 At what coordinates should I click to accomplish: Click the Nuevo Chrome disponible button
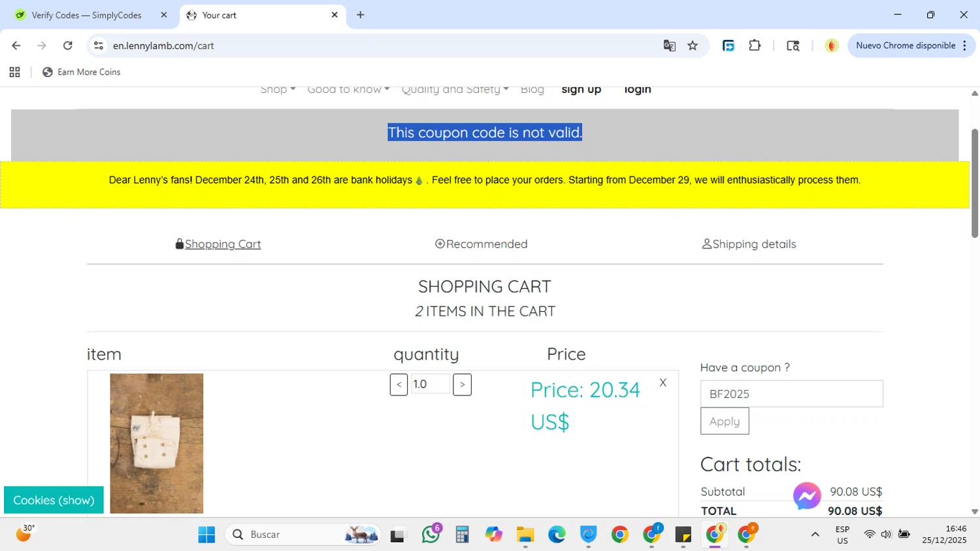[x=911, y=46]
